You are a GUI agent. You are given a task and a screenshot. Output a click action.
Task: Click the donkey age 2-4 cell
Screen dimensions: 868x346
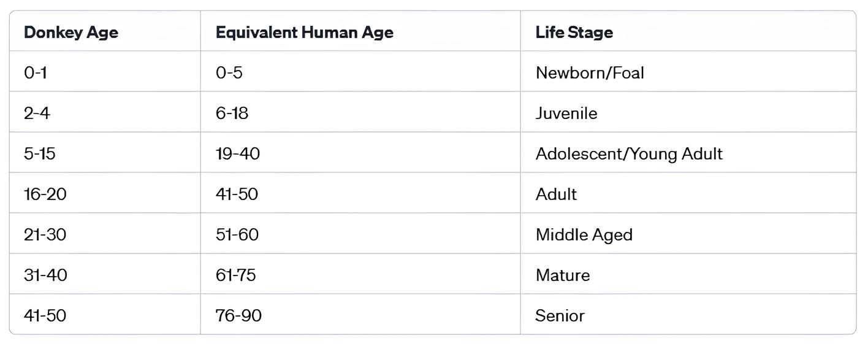point(37,113)
